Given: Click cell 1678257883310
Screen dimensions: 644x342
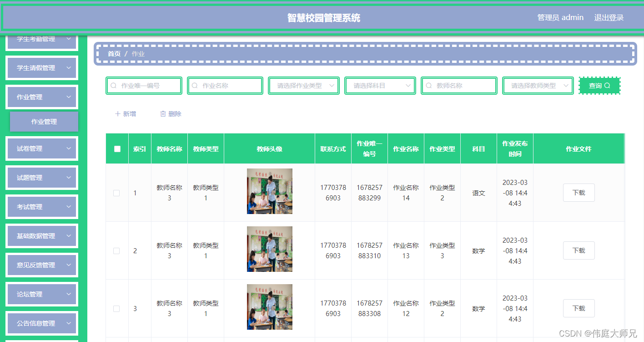Looking at the screenshot, I should click(x=369, y=250).
